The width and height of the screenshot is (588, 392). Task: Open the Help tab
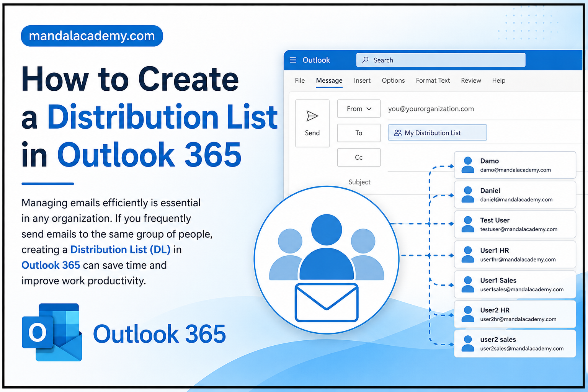pyautogui.click(x=499, y=80)
